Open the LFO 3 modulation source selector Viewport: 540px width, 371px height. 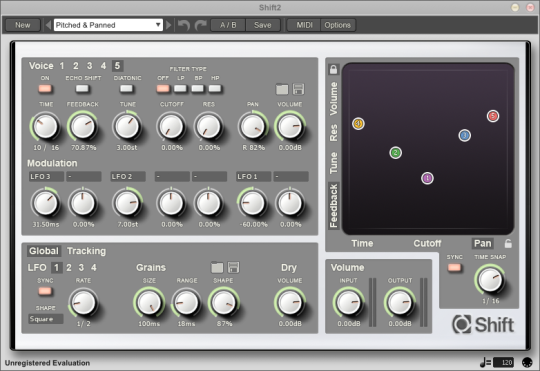[x=46, y=176]
